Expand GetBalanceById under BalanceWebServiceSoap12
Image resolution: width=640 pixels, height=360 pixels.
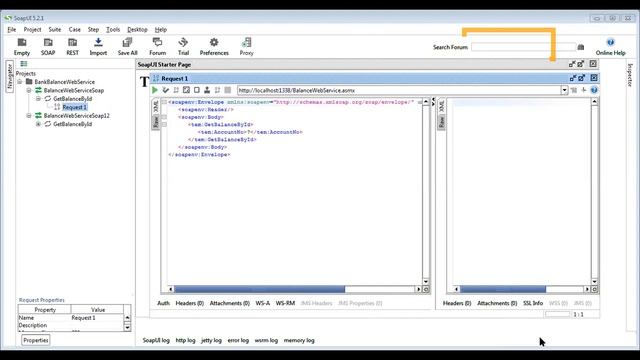point(38,124)
